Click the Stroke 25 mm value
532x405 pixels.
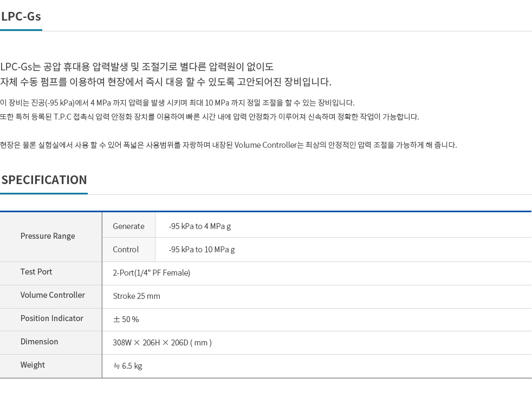137,296
